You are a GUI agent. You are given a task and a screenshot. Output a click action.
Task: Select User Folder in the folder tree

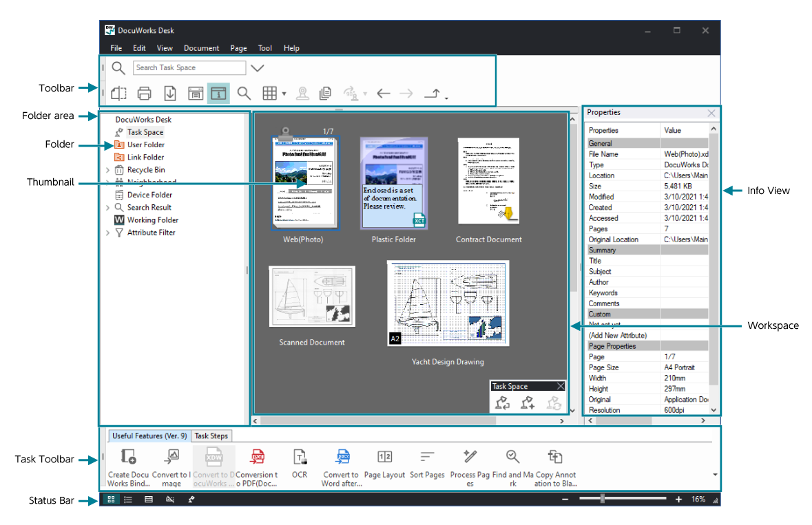[146, 144]
